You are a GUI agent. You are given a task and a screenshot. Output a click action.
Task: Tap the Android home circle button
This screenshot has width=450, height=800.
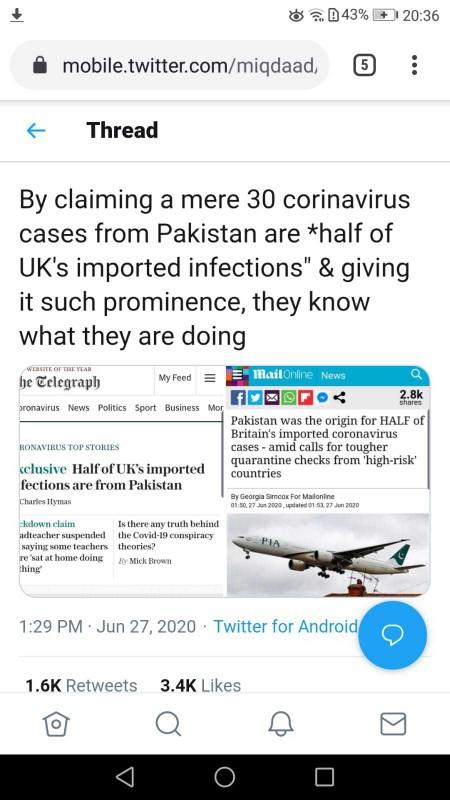click(x=224, y=777)
